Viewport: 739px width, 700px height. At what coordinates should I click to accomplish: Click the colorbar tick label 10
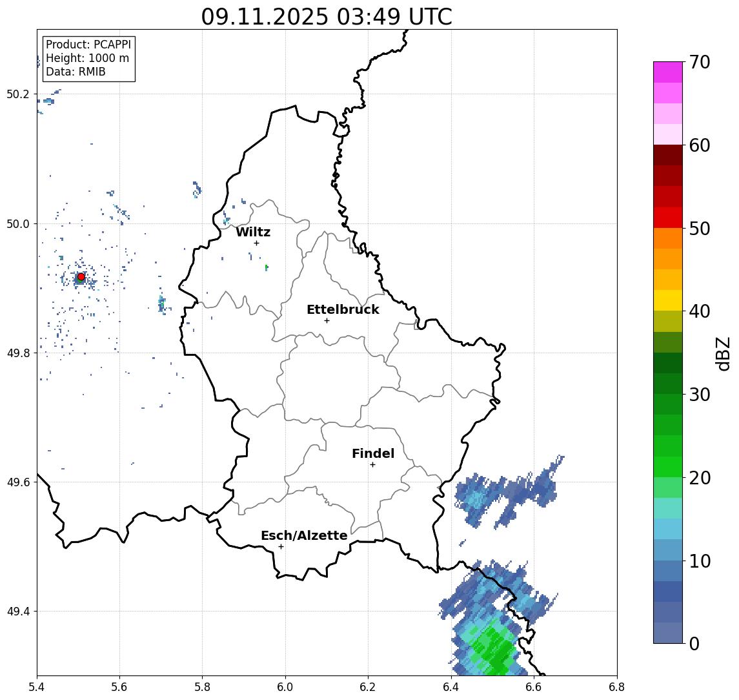point(700,561)
